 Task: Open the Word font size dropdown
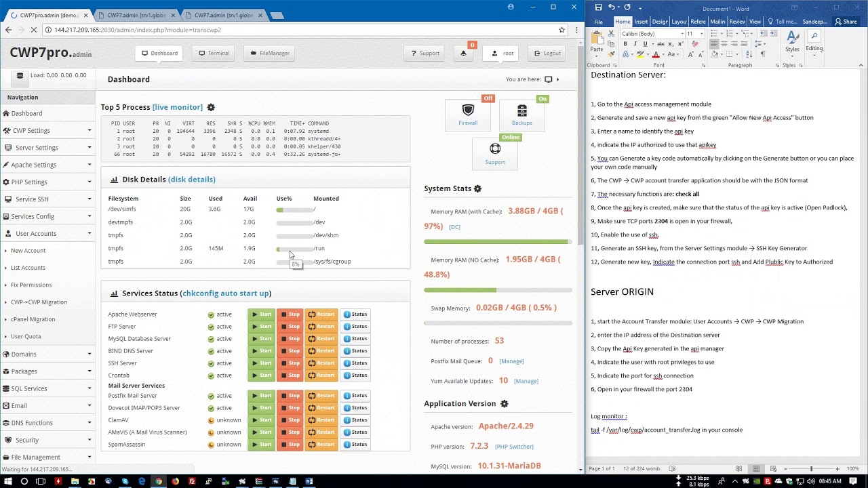pos(700,34)
